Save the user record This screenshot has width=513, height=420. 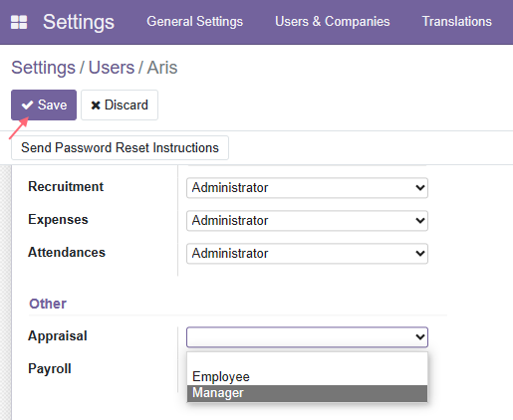click(44, 105)
